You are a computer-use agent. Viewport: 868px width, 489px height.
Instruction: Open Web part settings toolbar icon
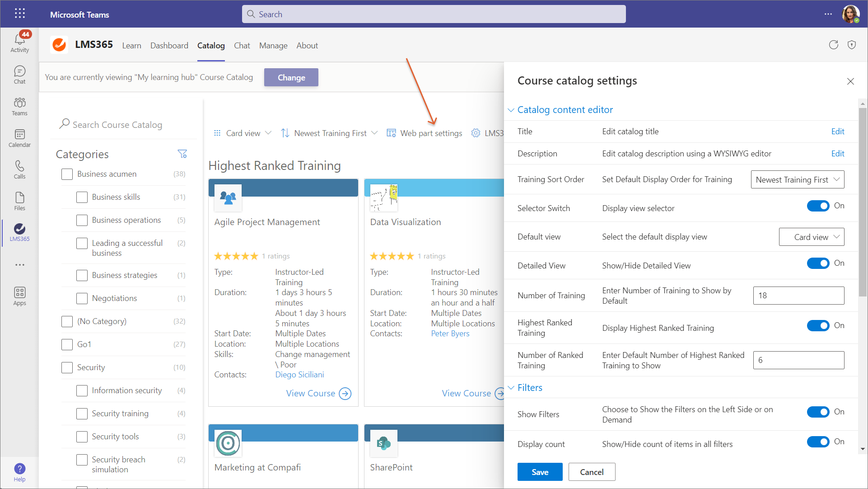[x=391, y=133]
